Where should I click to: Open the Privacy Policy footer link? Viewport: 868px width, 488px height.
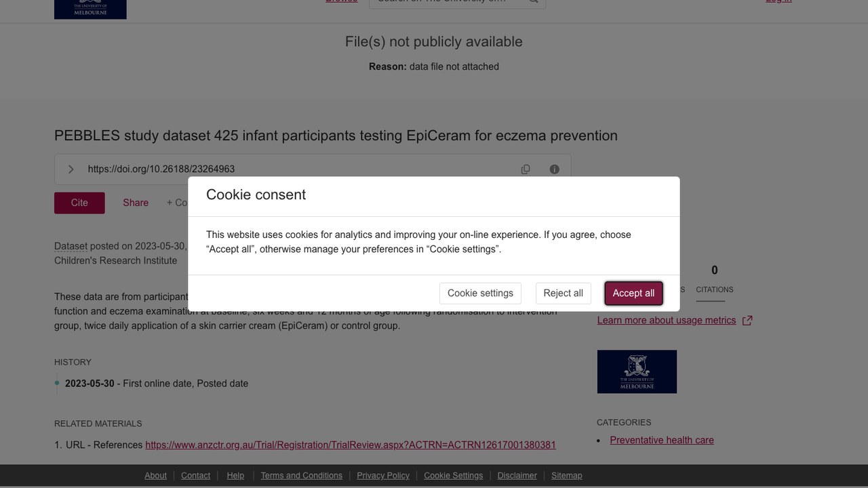pos(383,476)
